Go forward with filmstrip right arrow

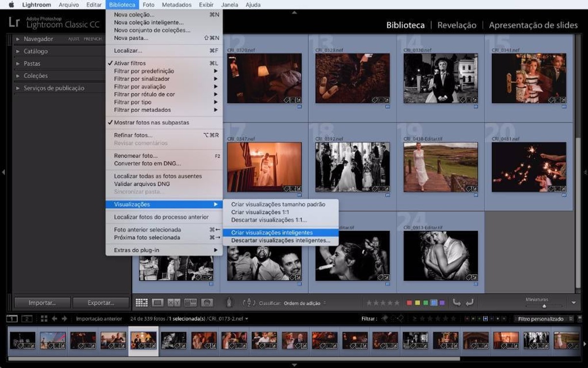pyautogui.click(x=64, y=319)
